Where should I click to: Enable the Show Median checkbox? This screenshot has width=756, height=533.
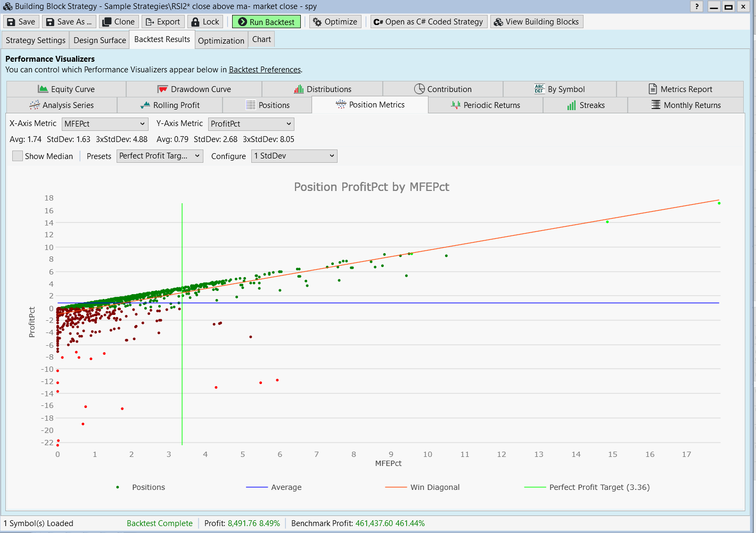18,156
